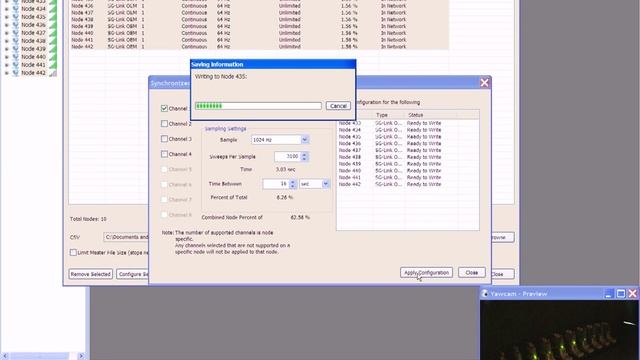Click the Node 439 device icon in tree
640x360 pixels.
coord(16,49)
